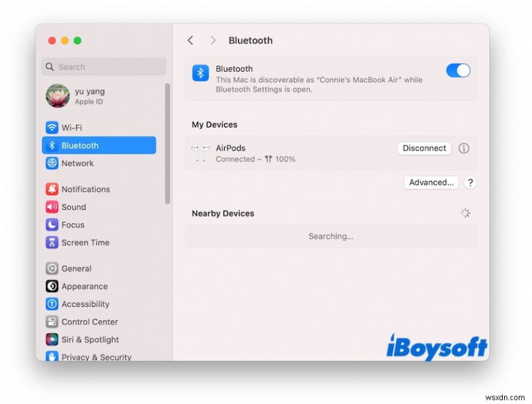The width and height of the screenshot is (532, 404).
Task: Click the Network globe icon
Action: pyautogui.click(x=52, y=163)
